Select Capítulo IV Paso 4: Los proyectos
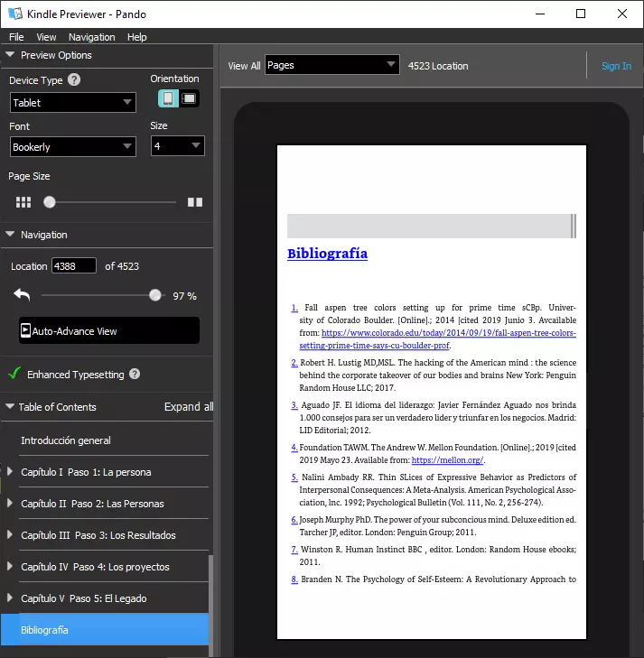The width and height of the screenshot is (644, 658). pyautogui.click(x=96, y=567)
